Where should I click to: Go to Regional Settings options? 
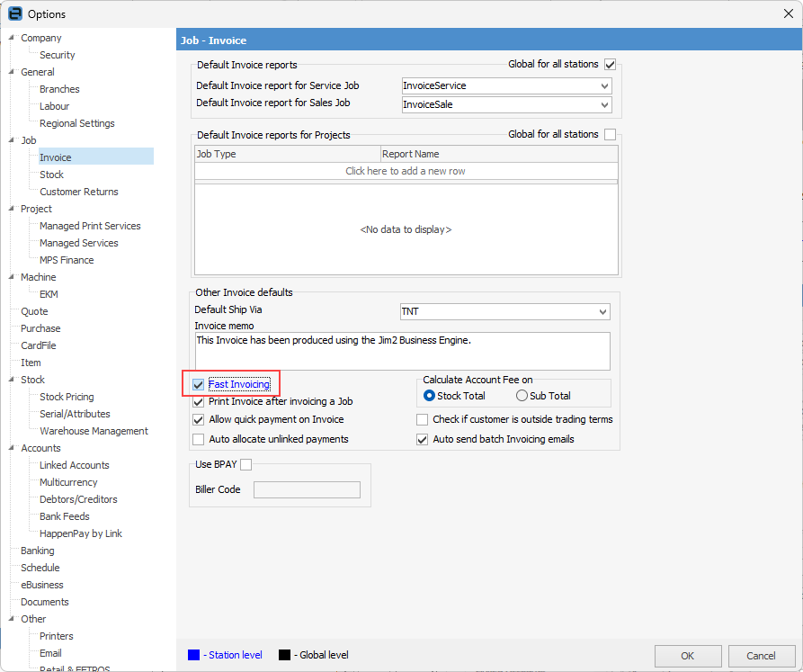pos(76,123)
